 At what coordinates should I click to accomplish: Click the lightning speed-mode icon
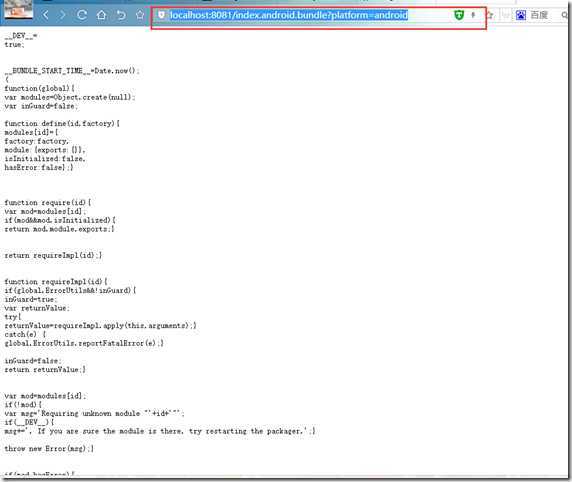(473, 15)
